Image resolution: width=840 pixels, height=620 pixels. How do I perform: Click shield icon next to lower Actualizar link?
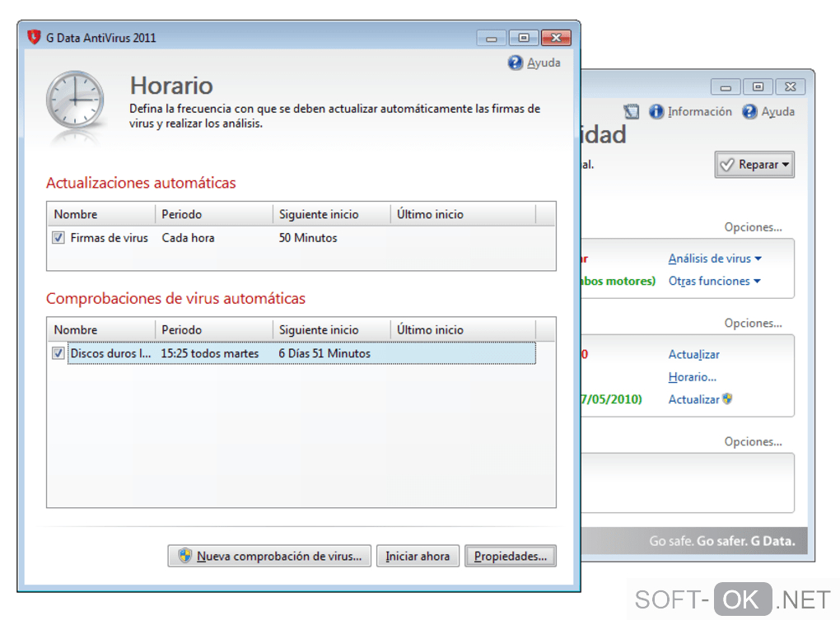point(727,399)
